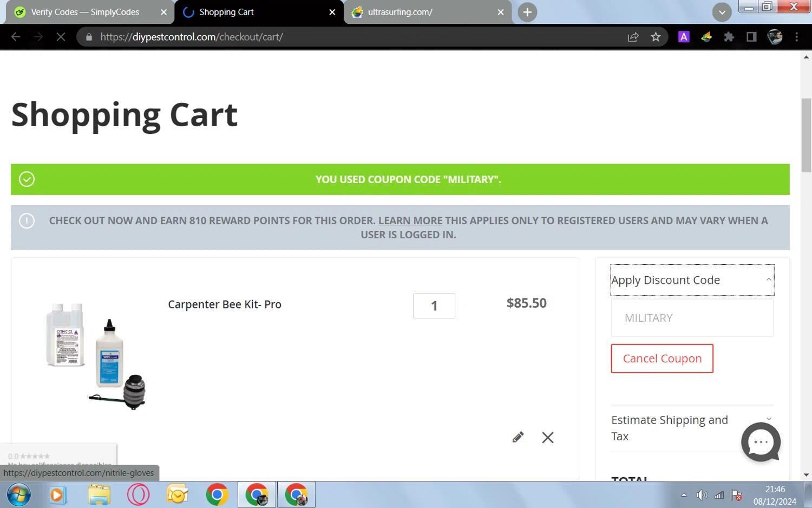Click the browser forward arrow
This screenshot has height=508, width=812.
pos(38,37)
